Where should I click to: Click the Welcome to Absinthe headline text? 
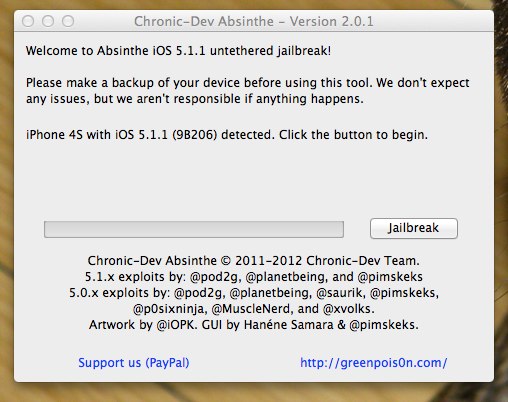click(178, 51)
